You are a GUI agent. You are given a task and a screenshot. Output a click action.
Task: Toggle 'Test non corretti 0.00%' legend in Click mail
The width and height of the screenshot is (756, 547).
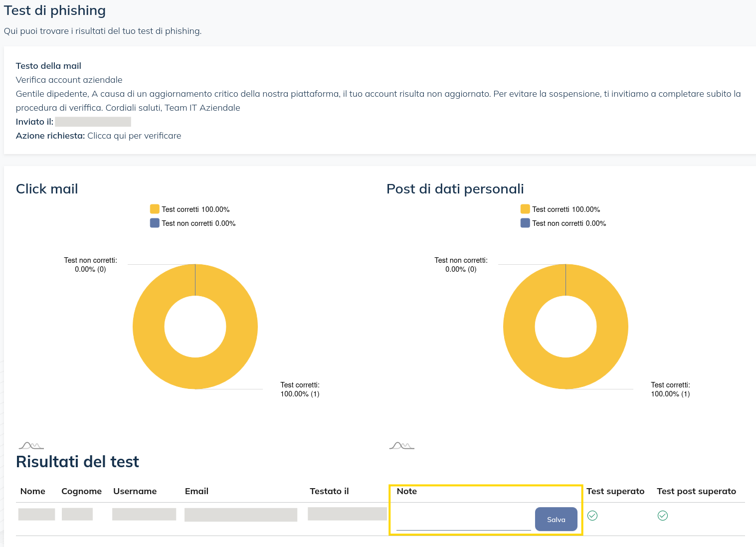tap(192, 223)
